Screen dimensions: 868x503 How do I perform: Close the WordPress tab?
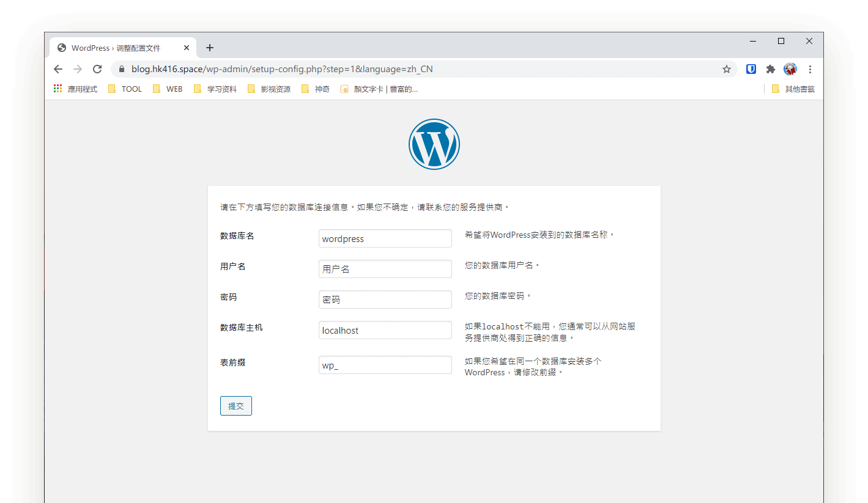tap(187, 48)
